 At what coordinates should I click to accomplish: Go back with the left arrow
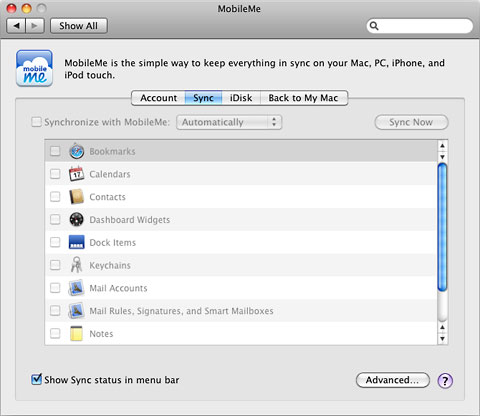pos(16,26)
